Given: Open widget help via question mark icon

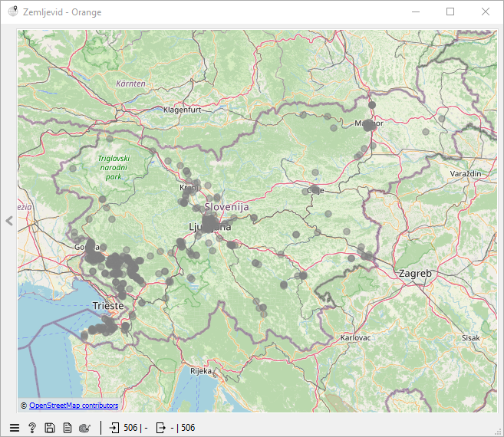Looking at the screenshot, I should pyautogui.click(x=32, y=428).
